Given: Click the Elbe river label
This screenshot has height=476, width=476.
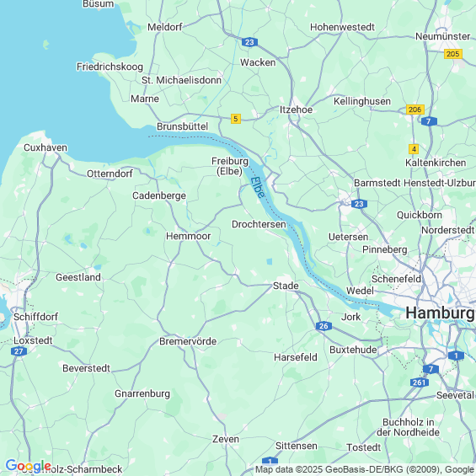Looking at the screenshot, I should (258, 187).
